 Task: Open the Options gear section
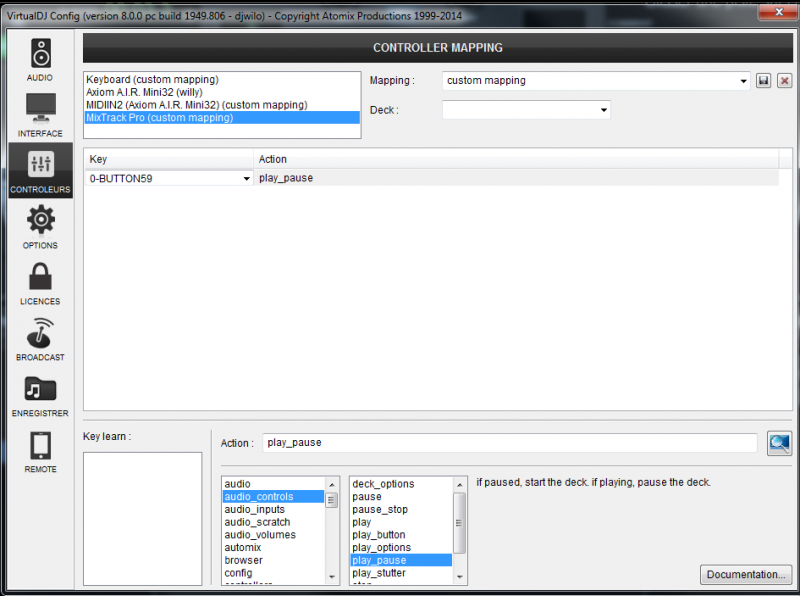40,227
